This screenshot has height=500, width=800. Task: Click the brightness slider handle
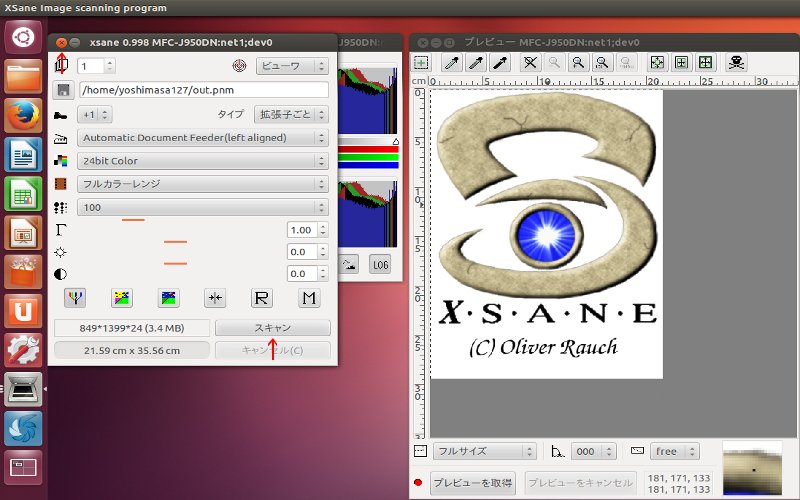tap(176, 242)
